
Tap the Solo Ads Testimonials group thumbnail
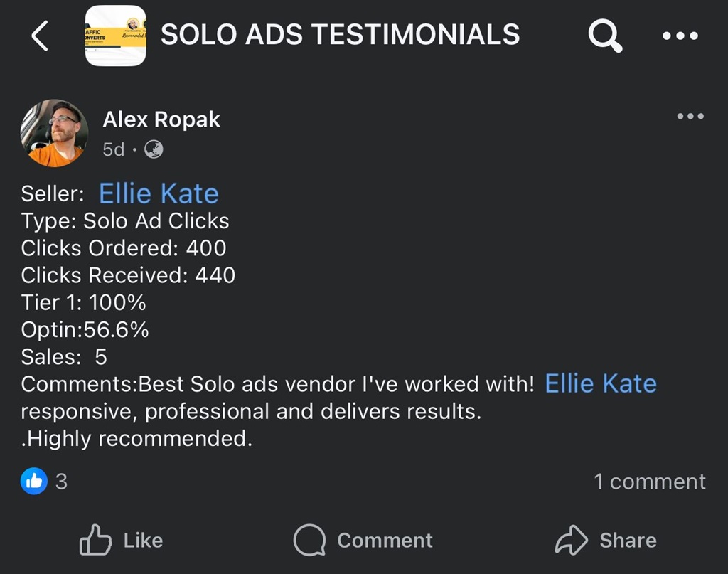(115, 36)
